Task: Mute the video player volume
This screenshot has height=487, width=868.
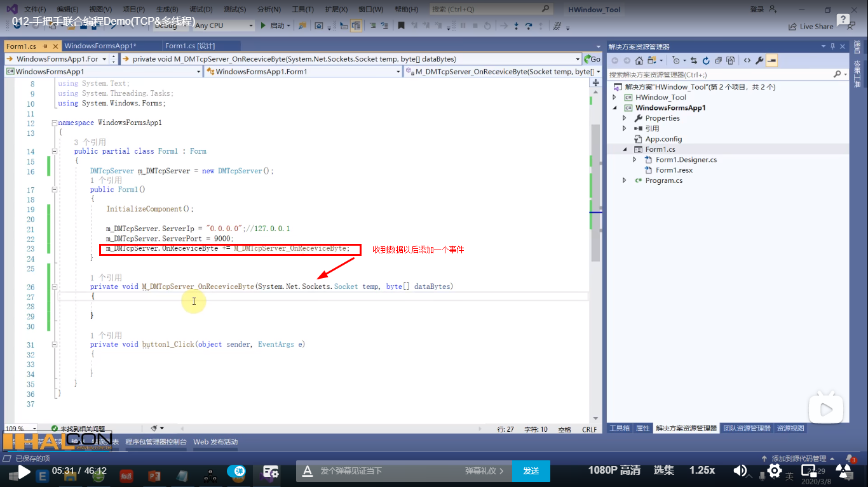Action: click(740, 471)
